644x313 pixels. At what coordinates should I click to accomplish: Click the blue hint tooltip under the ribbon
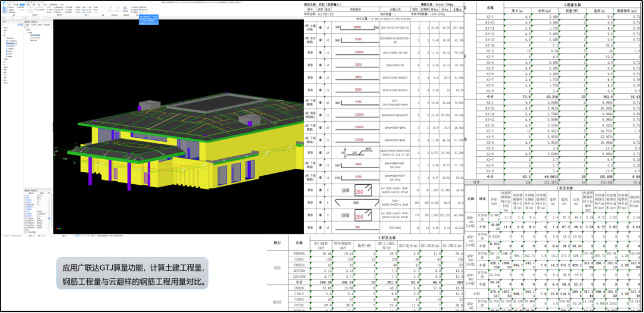[148, 20]
